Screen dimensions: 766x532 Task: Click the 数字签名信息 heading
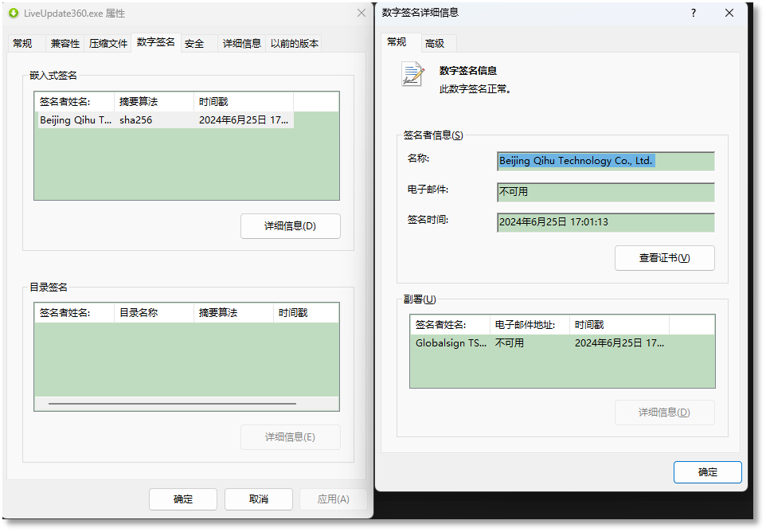(x=467, y=71)
